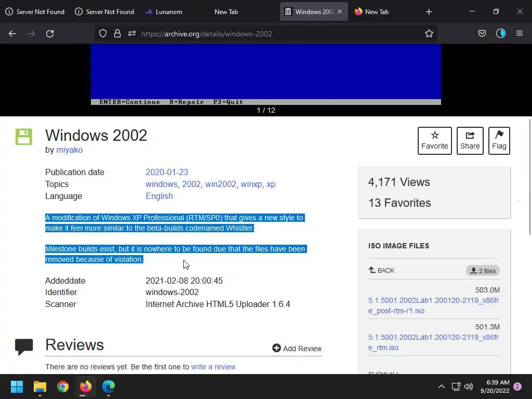Open the windows topic link
The height and width of the screenshot is (399, 532).
[x=161, y=184]
